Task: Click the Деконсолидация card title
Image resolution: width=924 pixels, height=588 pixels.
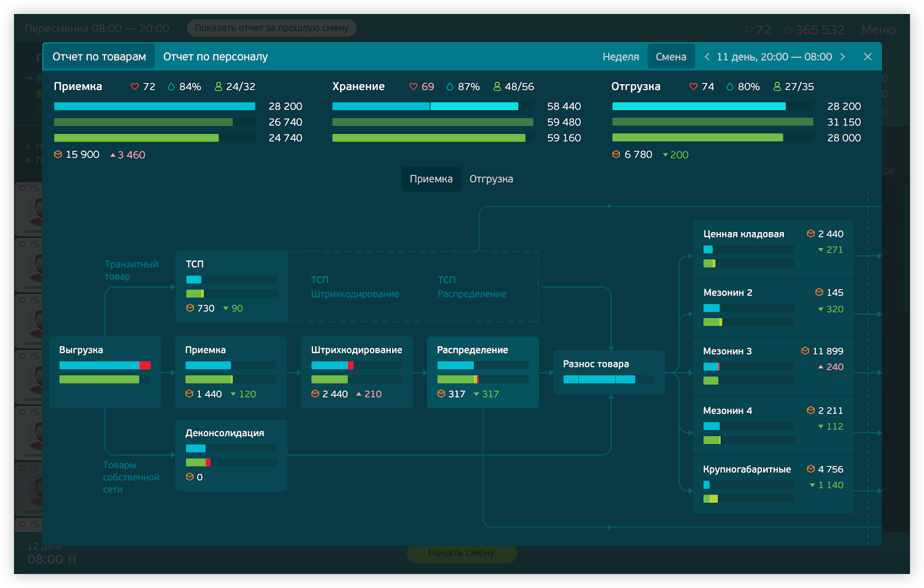Action: [225, 433]
